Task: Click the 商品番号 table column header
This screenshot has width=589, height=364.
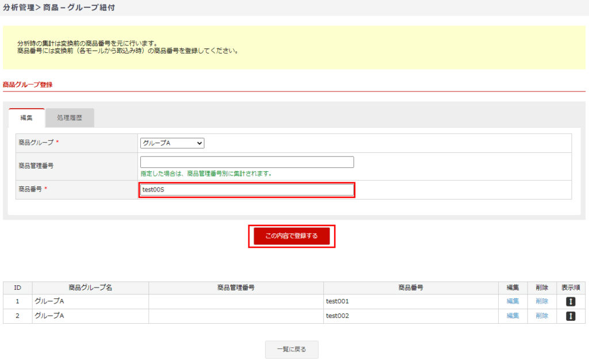Action: pyautogui.click(x=411, y=288)
